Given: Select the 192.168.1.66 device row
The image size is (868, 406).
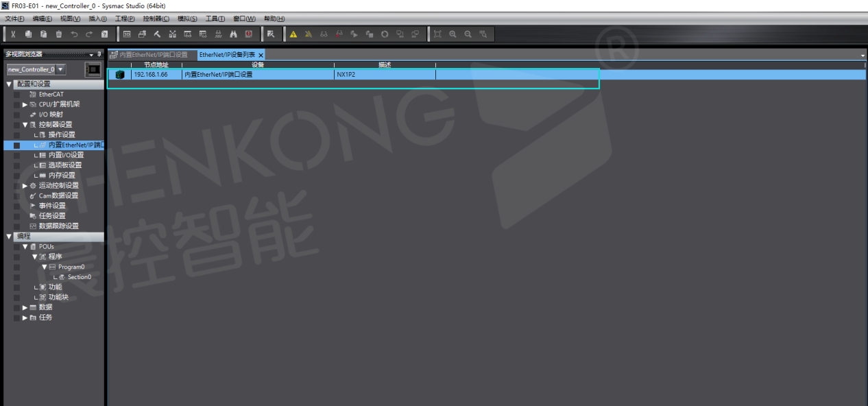Looking at the screenshot, I should (x=274, y=75).
